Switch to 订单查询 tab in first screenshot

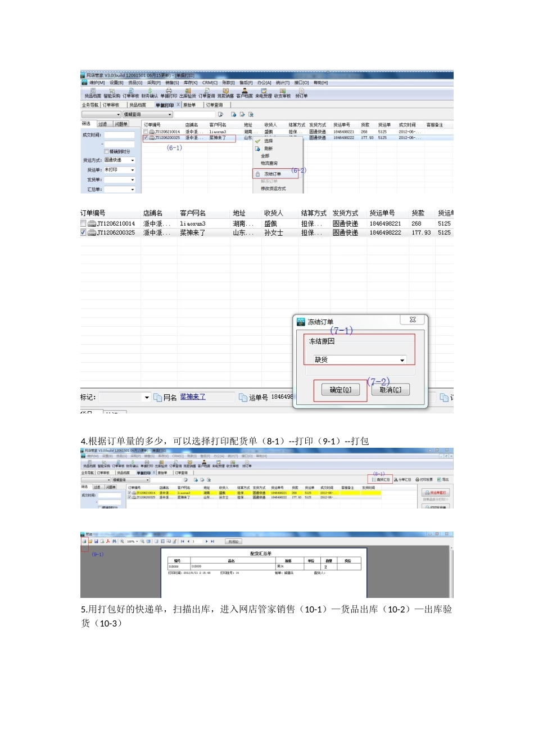pos(214,105)
